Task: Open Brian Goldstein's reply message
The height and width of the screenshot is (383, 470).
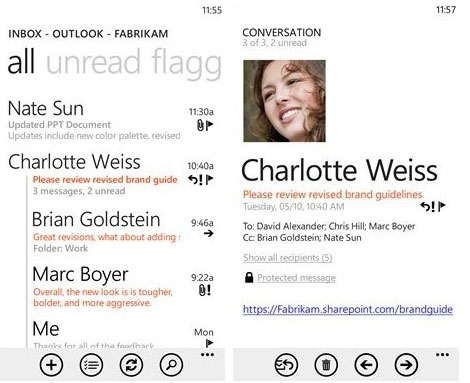Action: point(123,232)
